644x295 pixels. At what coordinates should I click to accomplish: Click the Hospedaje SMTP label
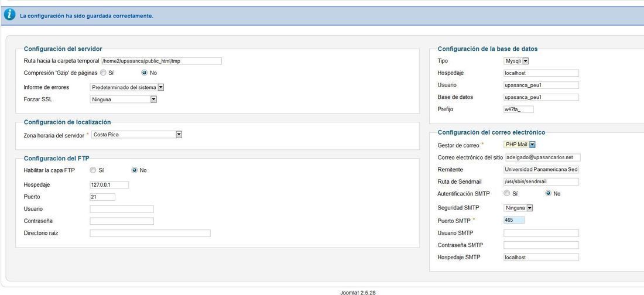click(x=459, y=257)
